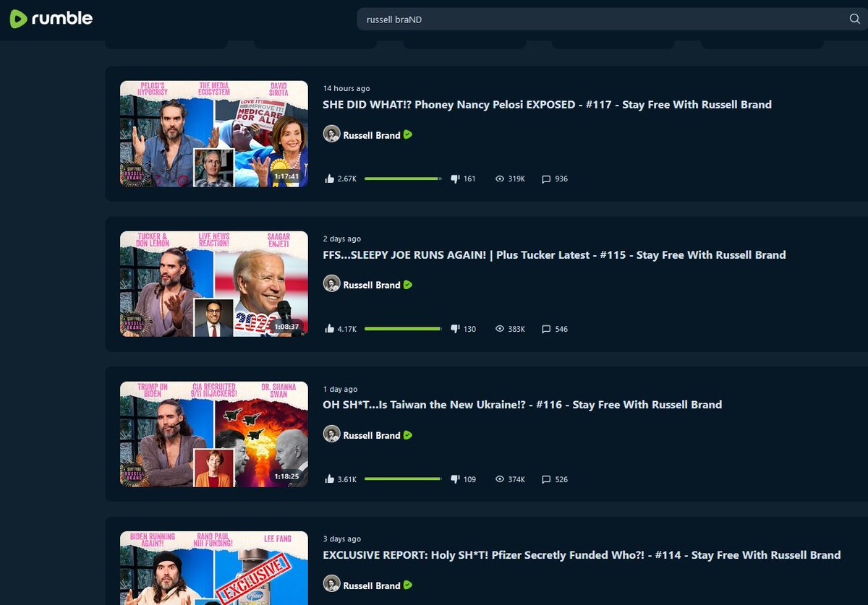Viewport: 868px width, 605px height.
Task: Click like ratio bar on Pelosi video
Action: 403,178
